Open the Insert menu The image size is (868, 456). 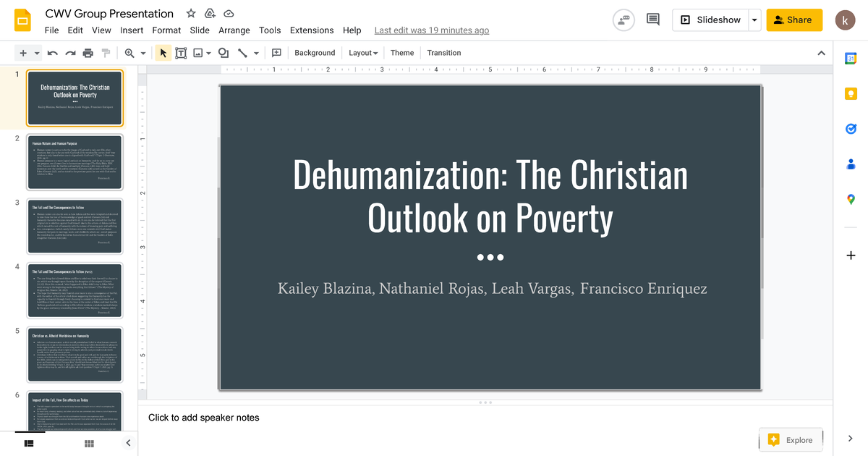(132, 30)
